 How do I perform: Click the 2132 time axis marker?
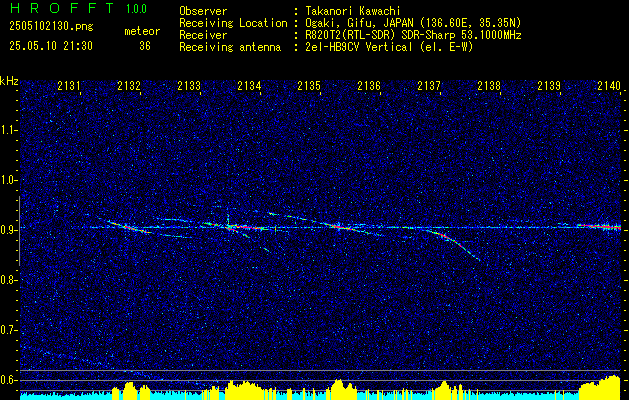pos(129,85)
